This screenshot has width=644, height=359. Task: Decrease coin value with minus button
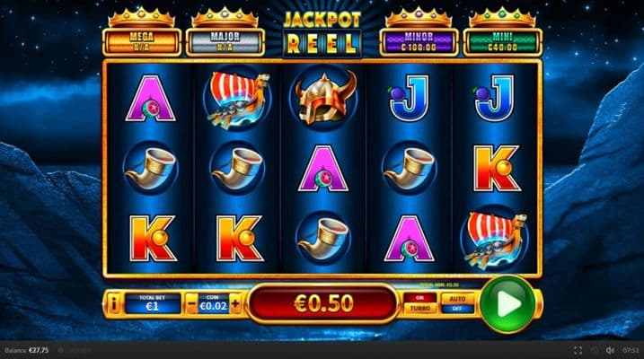[x=191, y=304]
